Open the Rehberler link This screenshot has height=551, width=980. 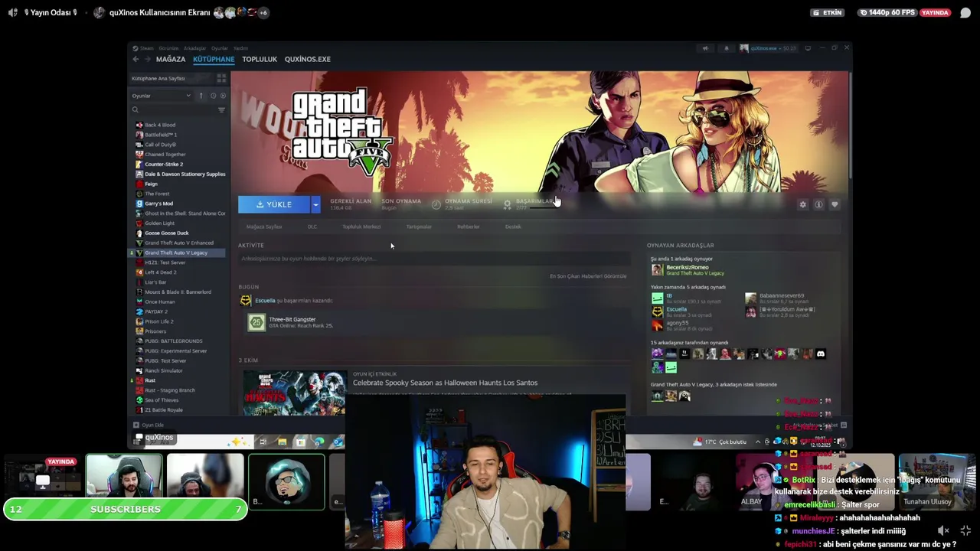pos(469,227)
